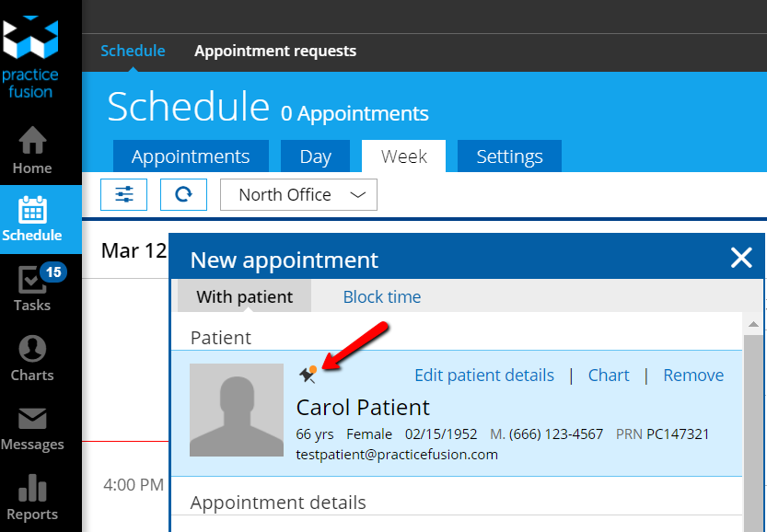767x532 pixels.
Task: Remove Carol Patient from appointment
Action: (693, 375)
